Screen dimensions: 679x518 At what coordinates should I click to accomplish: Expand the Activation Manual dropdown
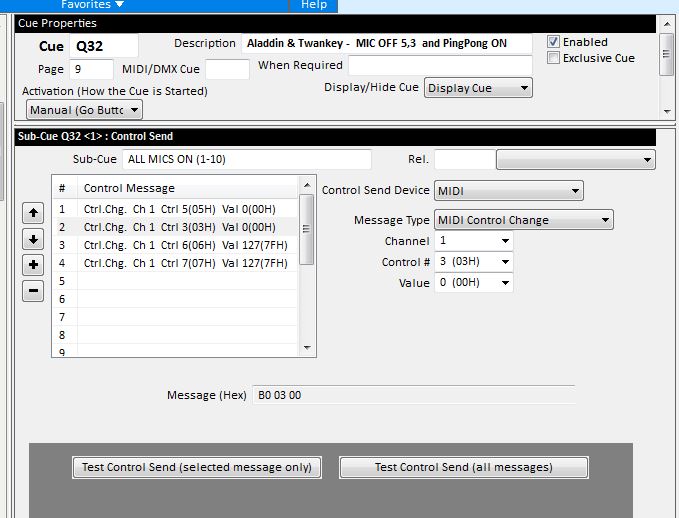tap(84, 110)
